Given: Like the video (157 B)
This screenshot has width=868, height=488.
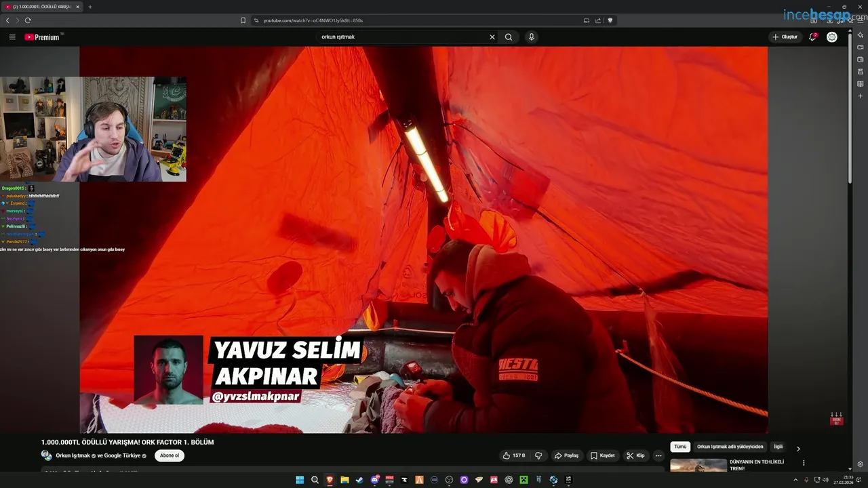Looking at the screenshot, I should (513, 455).
